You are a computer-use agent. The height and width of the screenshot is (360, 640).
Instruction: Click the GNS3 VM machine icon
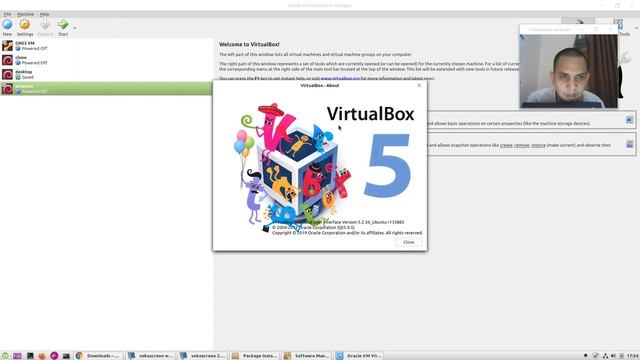[x=7, y=46]
